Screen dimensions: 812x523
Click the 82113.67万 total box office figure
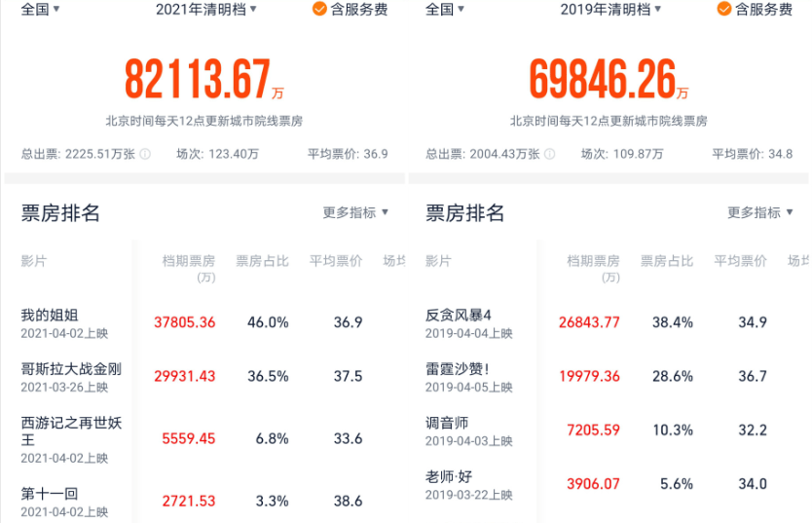coord(204,79)
